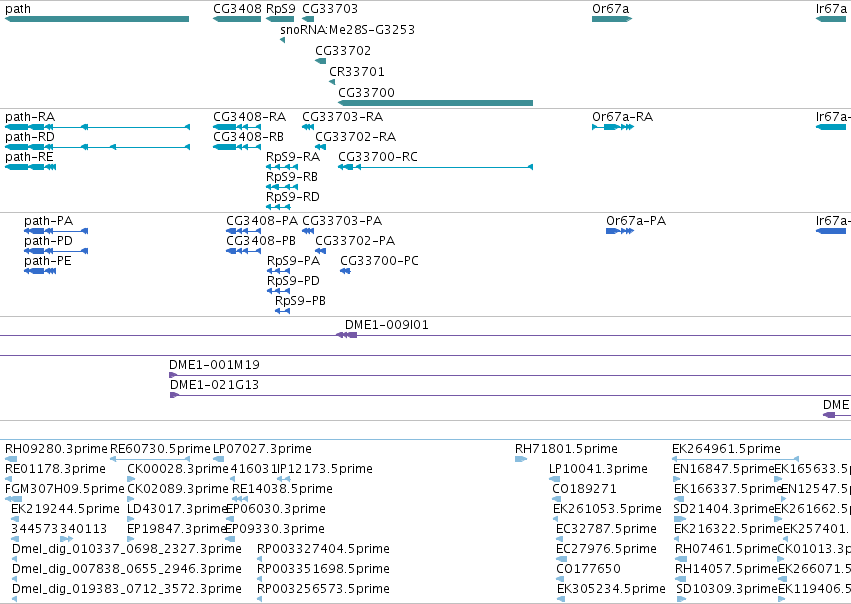Select the Or67a gene bar

[x=612, y=19]
